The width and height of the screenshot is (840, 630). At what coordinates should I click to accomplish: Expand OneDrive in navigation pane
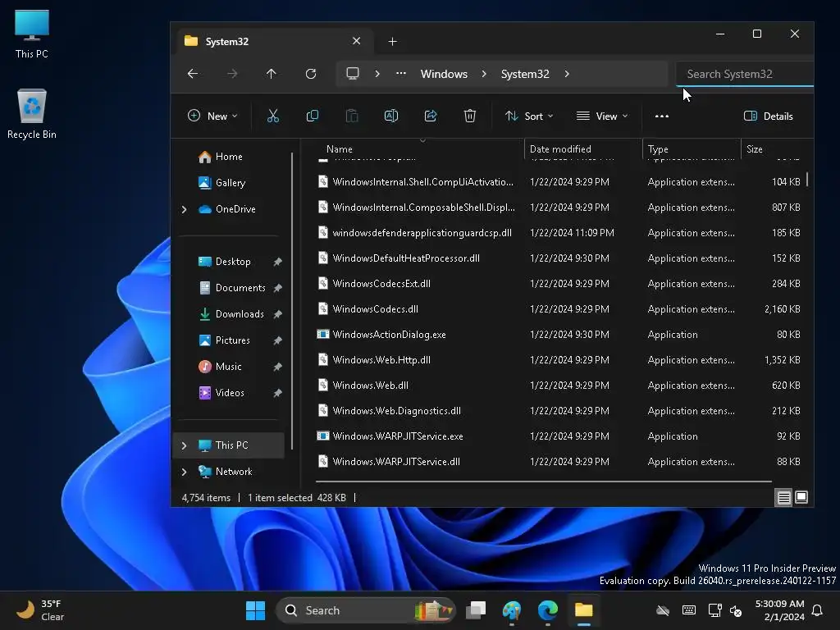(x=185, y=209)
